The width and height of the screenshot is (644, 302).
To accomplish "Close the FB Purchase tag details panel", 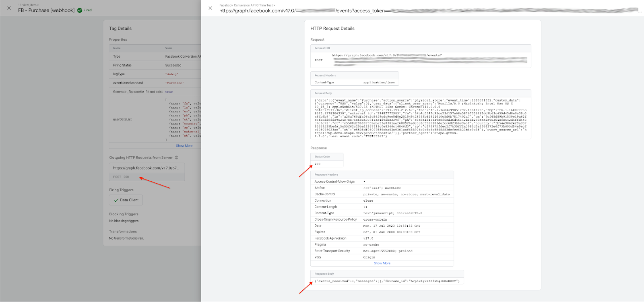I will click(x=9, y=8).
